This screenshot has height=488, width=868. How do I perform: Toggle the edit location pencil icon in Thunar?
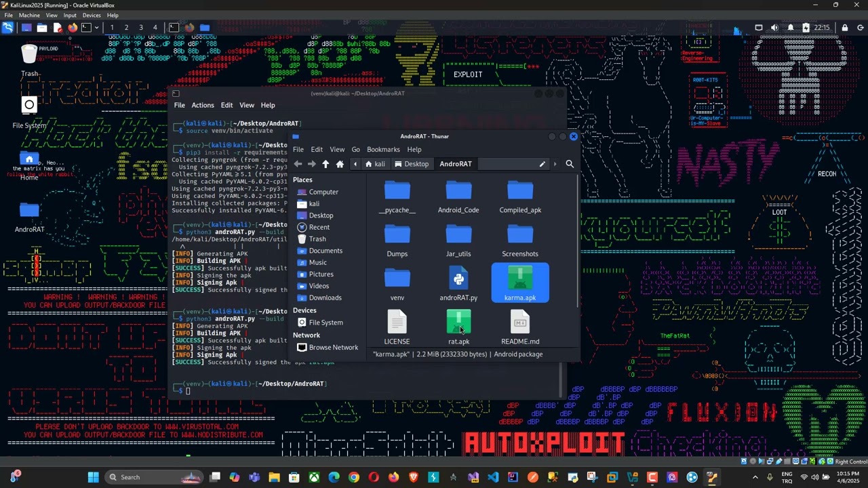(542, 164)
